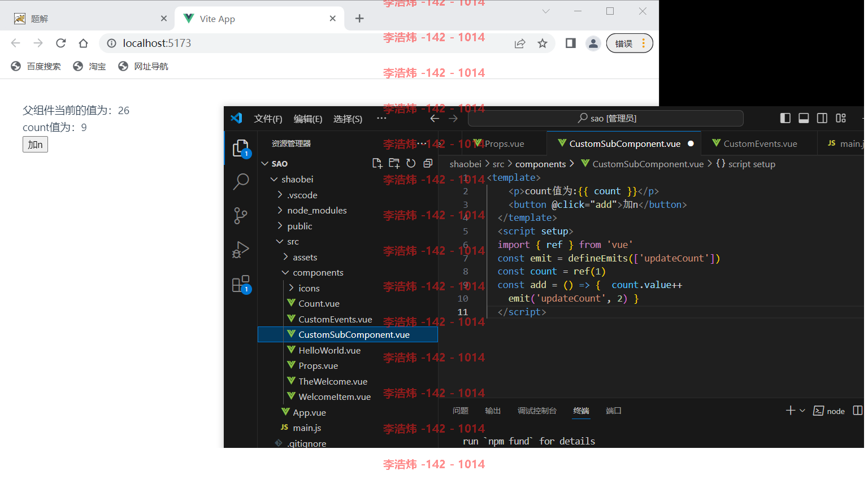Open VS Code Explorer view icon
Viewport: 868px width, 488px height.
coord(241,148)
